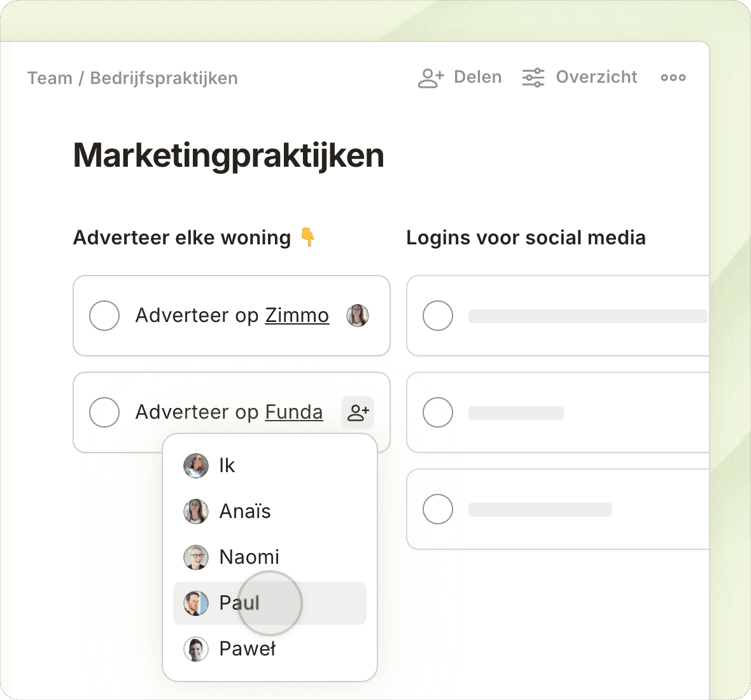
Task: Open the Zimmo link
Action: click(x=297, y=316)
